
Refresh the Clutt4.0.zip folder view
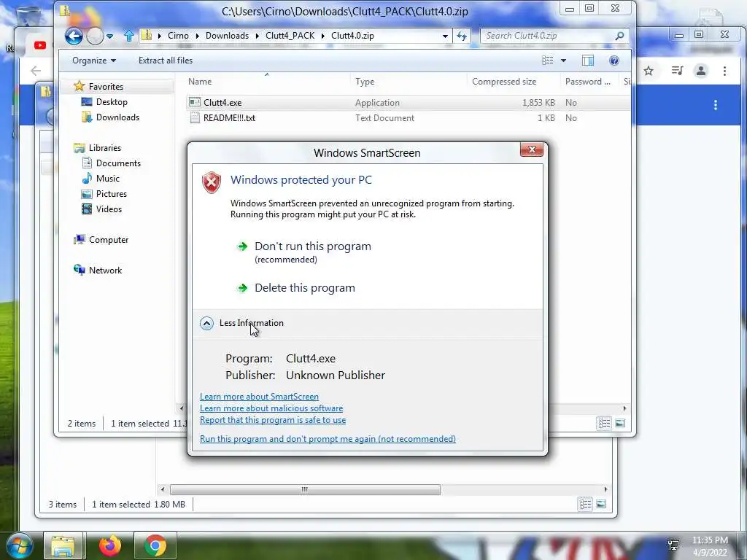462,36
